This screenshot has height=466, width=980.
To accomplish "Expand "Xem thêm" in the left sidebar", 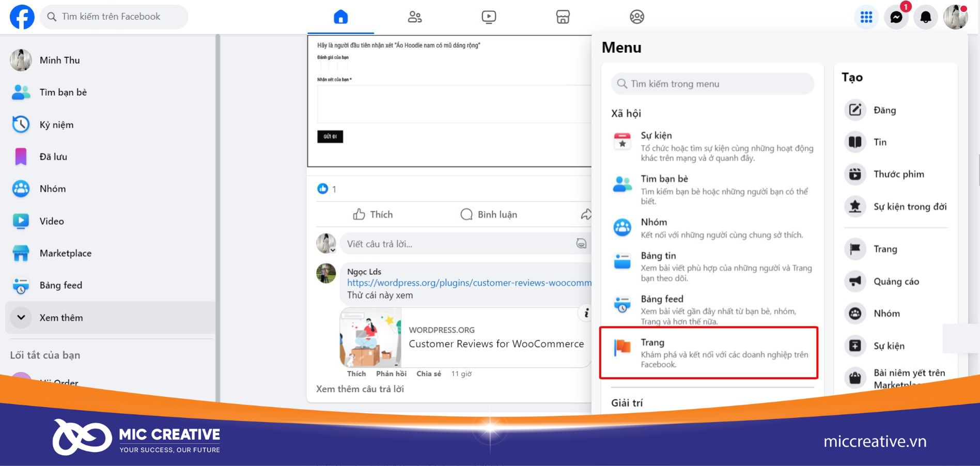I will pyautogui.click(x=110, y=318).
